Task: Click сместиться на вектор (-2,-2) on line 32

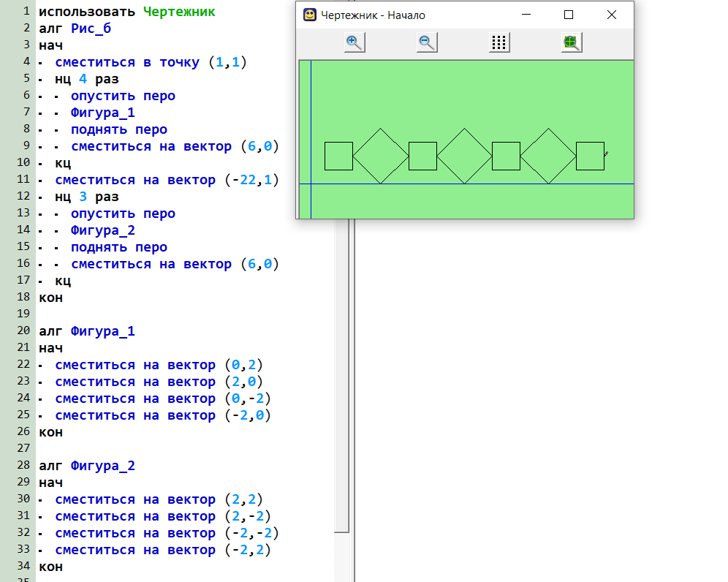Action: [167, 533]
